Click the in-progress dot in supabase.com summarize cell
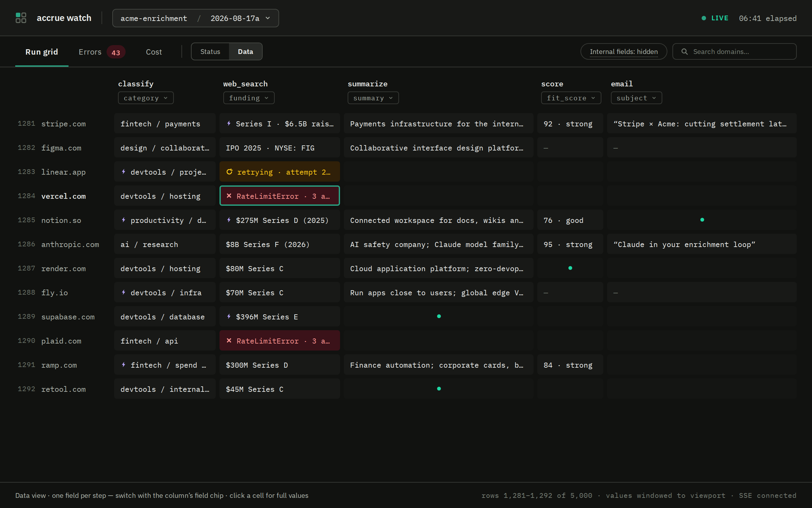 tap(439, 316)
